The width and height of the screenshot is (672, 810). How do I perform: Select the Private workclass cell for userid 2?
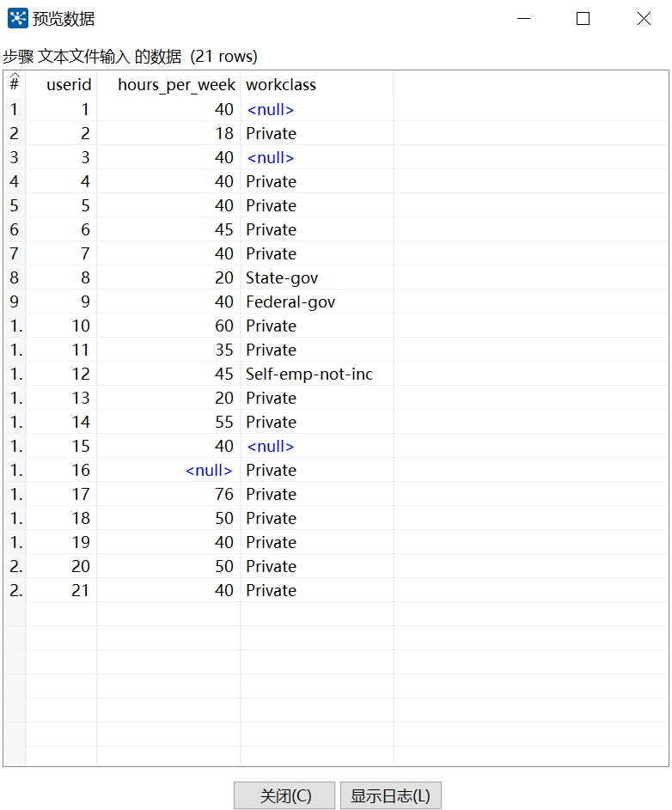pos(317,133)
